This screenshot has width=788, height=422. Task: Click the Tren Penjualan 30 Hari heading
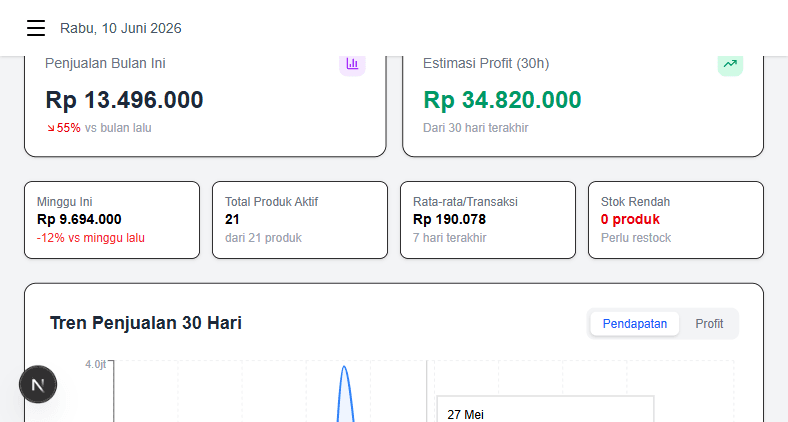point(146,323)
